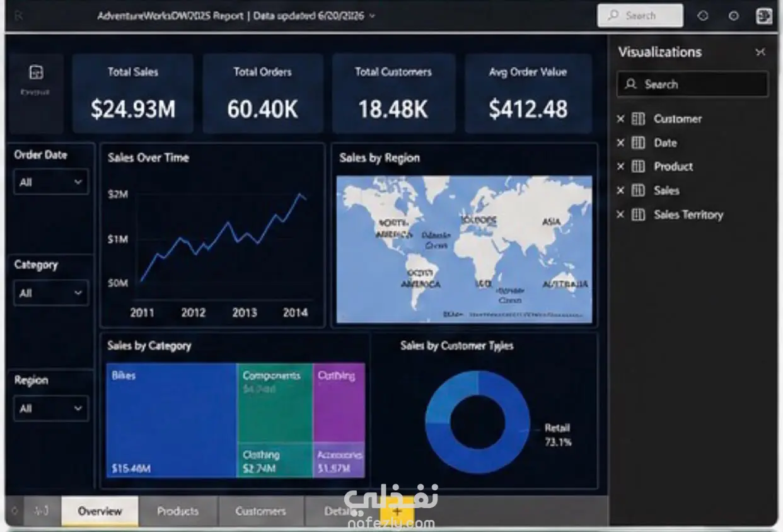Select the Product table name
The image size is (783, 532).
pyautogui.click(x=673, y=166)
